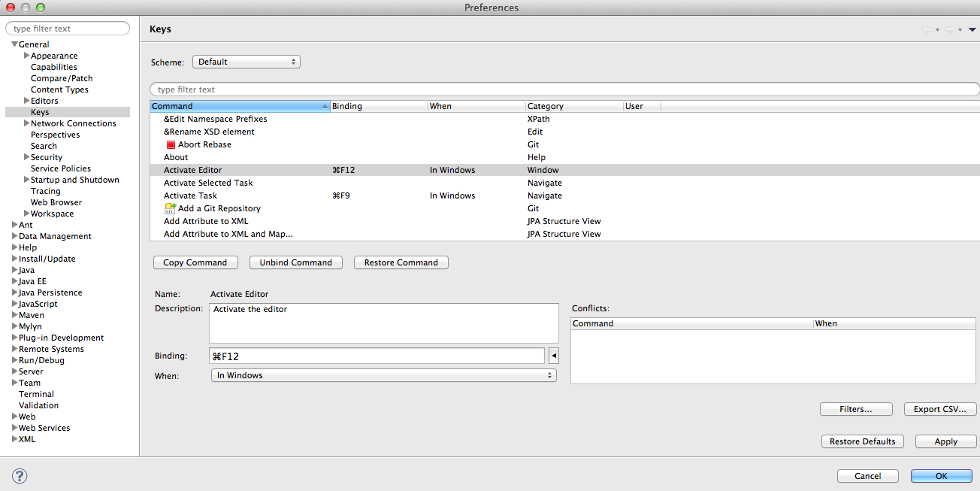
Task: Click the help question mark icon
Action: coord(20,476)
